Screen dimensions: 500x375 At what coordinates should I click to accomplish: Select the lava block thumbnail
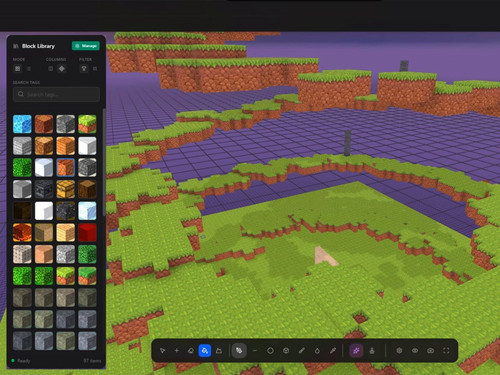22,232
